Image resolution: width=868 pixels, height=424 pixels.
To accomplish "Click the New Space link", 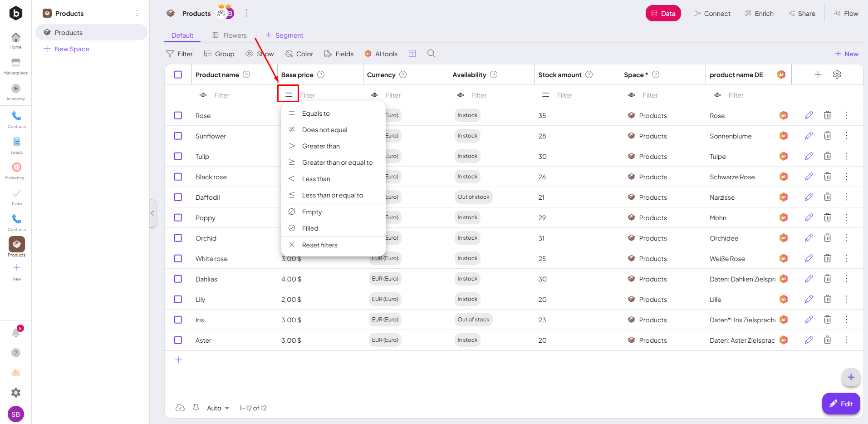I will tap(72, 49).
